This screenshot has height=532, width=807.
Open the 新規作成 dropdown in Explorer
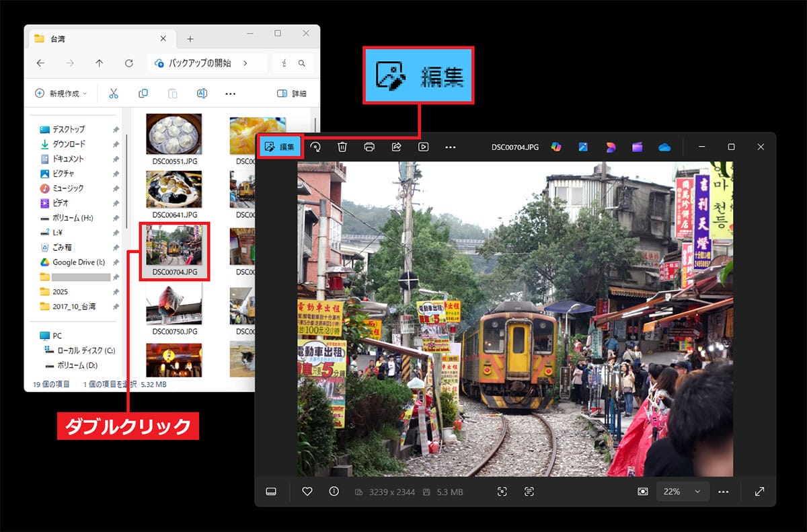[61, 93]
